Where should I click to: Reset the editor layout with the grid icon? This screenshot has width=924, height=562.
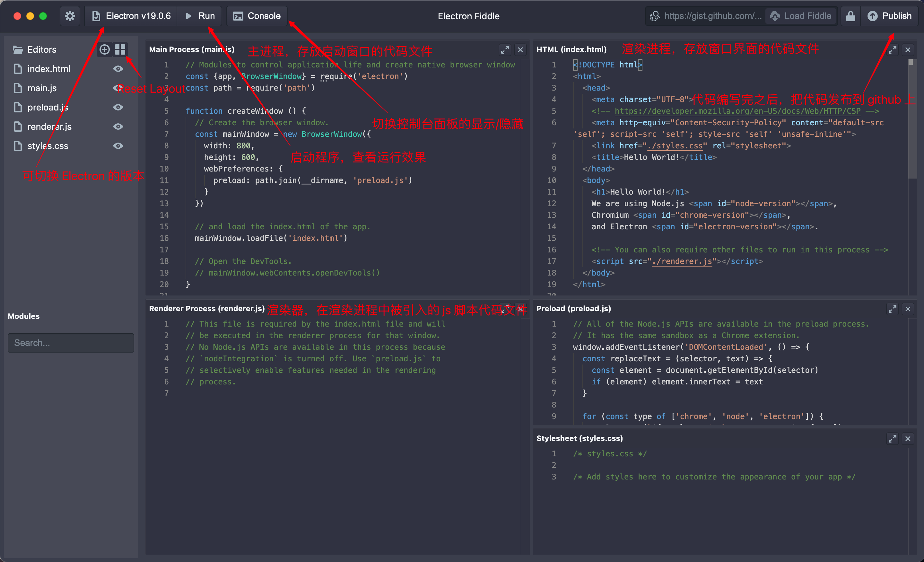point(120,49)
